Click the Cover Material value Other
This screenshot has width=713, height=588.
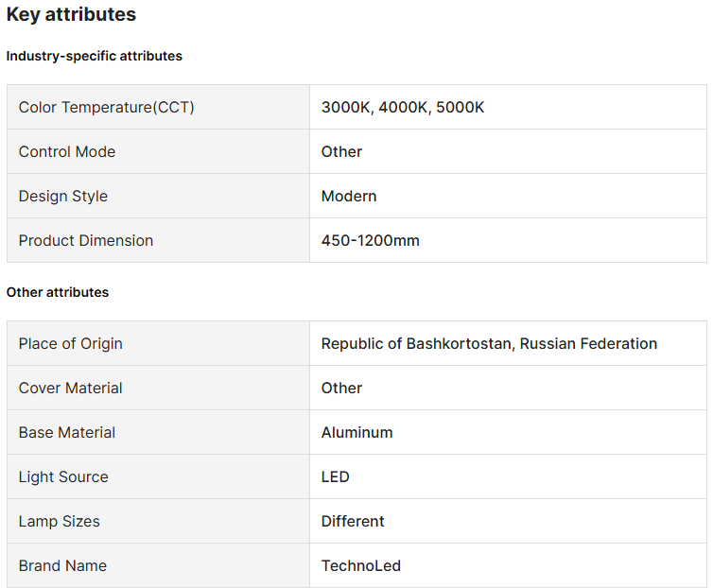tap(341, 388)
